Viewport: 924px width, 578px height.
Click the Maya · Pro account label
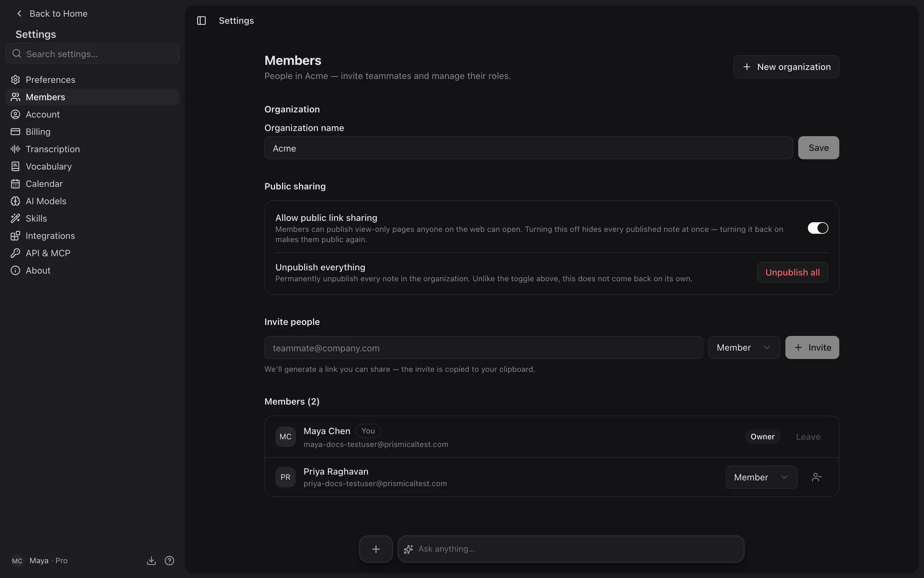point(48,561)
